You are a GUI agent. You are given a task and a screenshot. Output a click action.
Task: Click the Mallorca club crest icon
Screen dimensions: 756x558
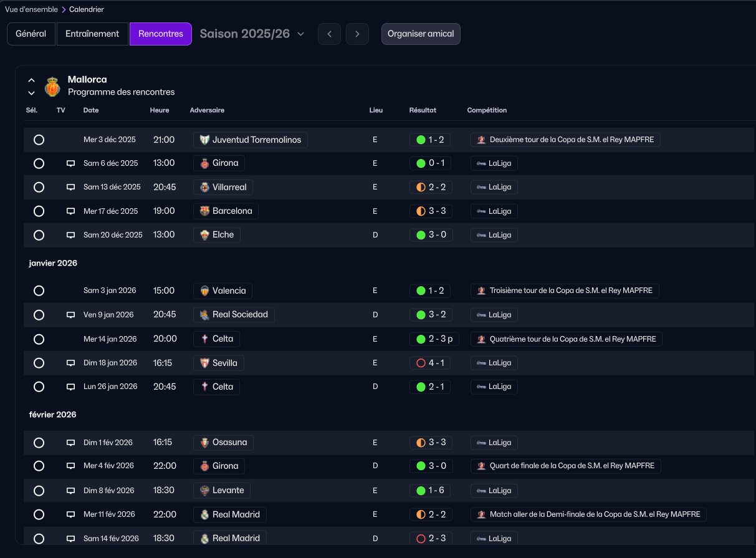[x=52, y=86]
